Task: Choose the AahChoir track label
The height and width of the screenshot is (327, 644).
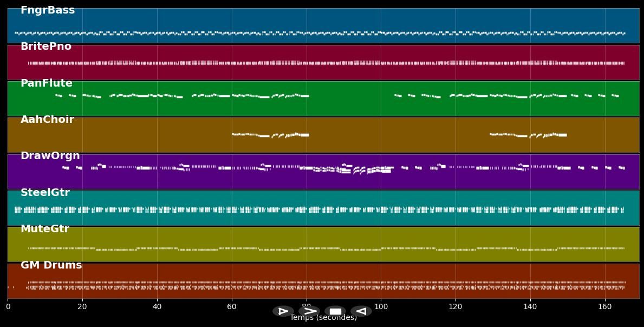Action: 47,120
